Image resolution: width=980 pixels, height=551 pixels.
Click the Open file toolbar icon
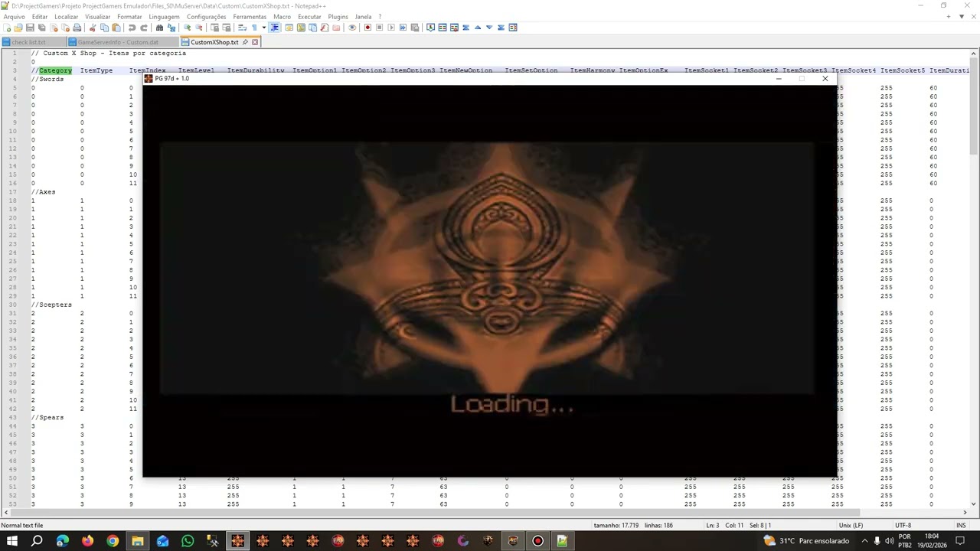[18, 28]
